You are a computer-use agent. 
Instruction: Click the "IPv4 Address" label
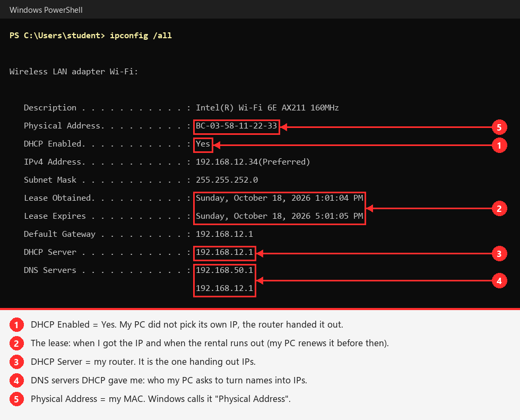click(x=53, y=162)
